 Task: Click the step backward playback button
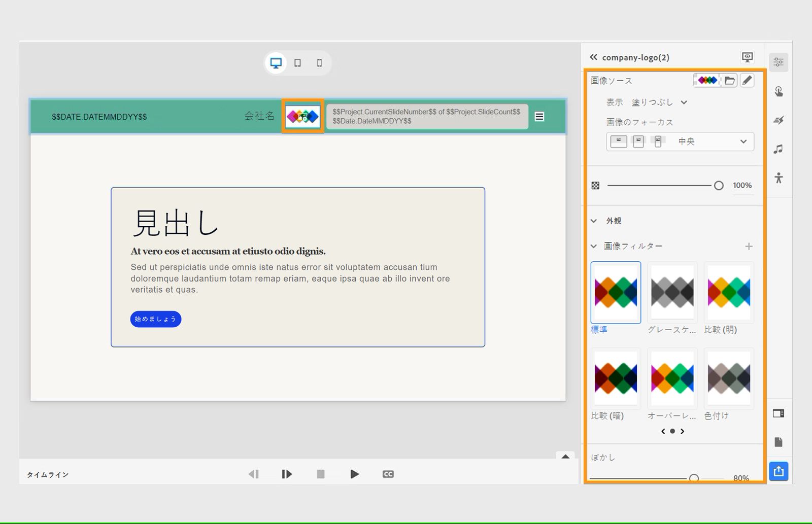pyautogui.click(x=253, y=474)
